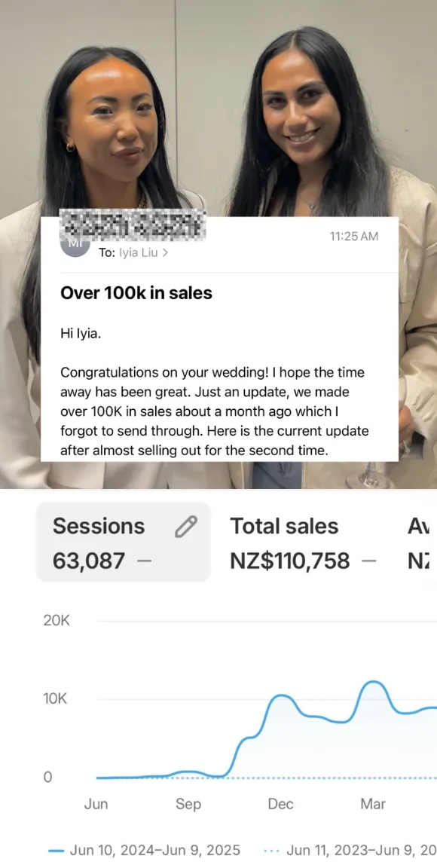
Task: Select the Total sales metric card
Action: [x=304, y=542]
